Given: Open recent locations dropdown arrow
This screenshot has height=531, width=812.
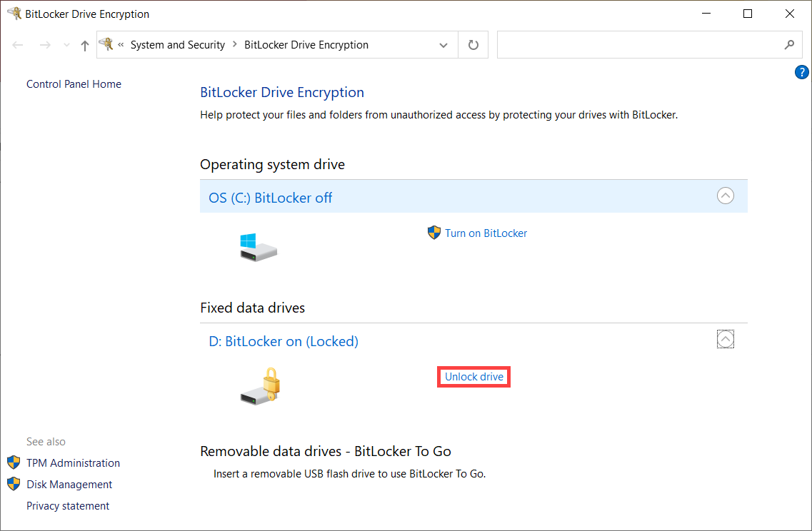Looking at the screenshot, I should (66, 45).
